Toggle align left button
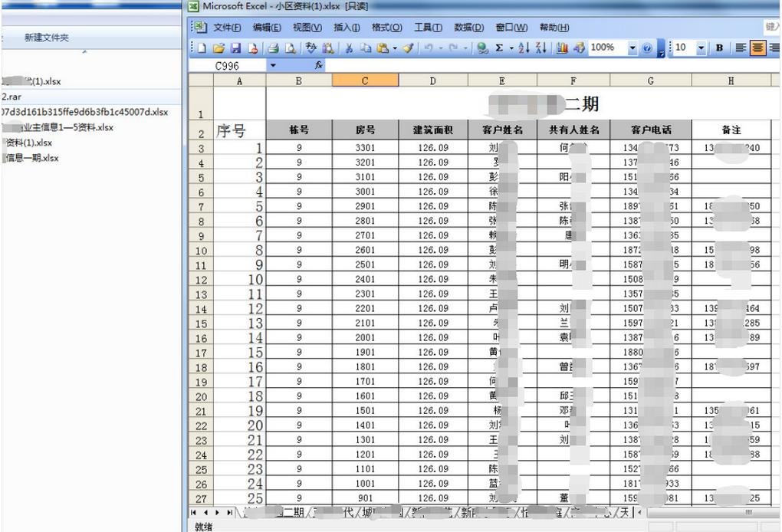The width and height of the screenshot is (782, 532). pos(741,48)
